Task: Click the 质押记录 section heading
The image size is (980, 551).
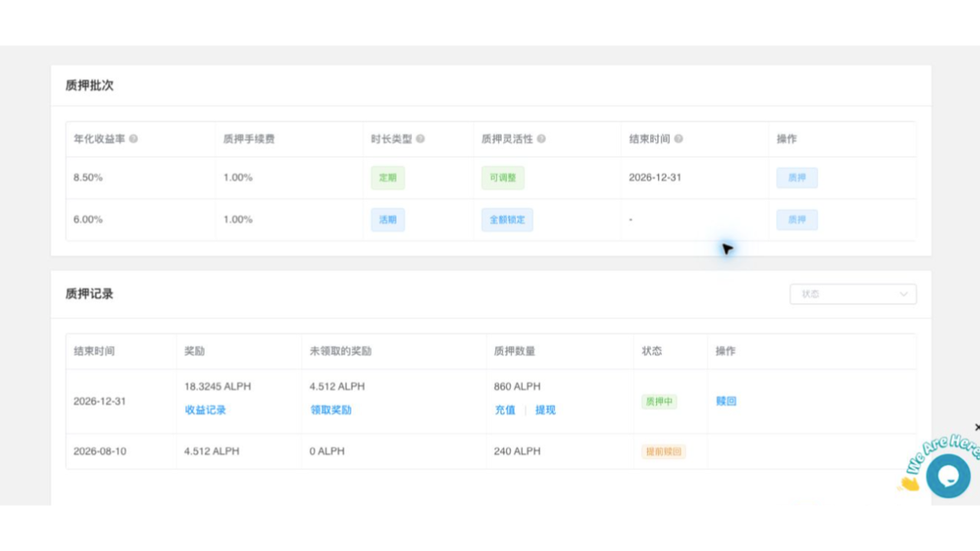Action: point(90,294)
